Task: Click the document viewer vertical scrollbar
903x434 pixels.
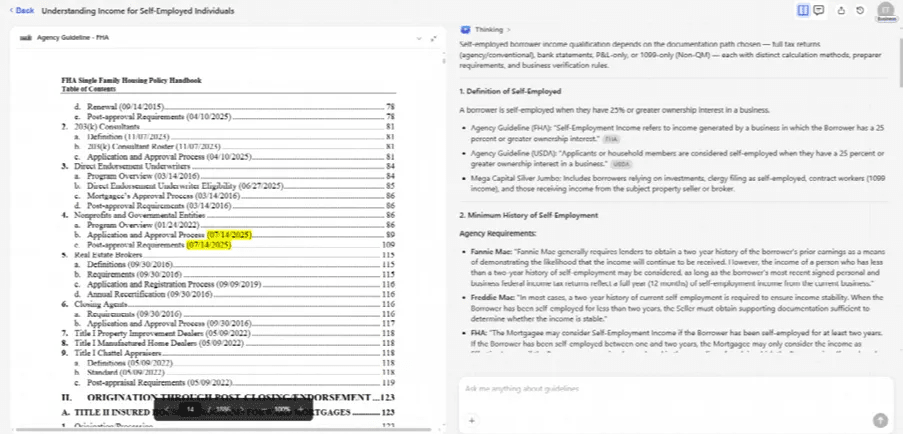Action: tap(443, 60)
